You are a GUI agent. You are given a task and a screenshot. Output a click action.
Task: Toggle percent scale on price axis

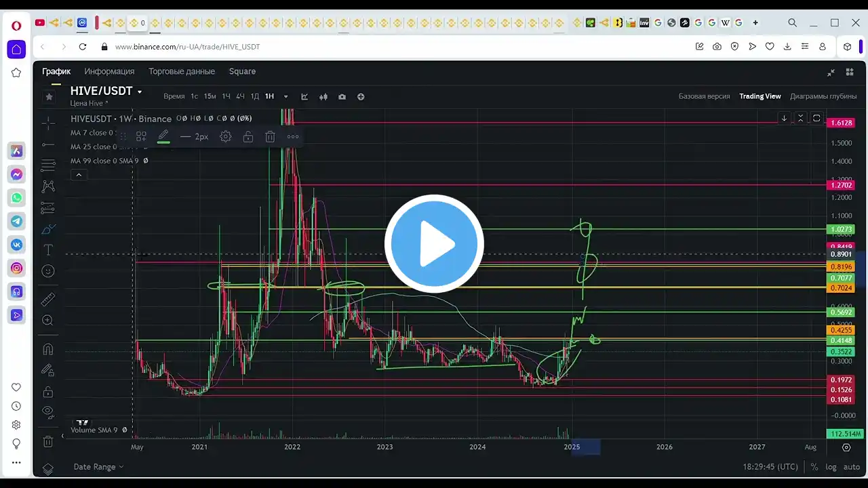click(x=814, y=467)
